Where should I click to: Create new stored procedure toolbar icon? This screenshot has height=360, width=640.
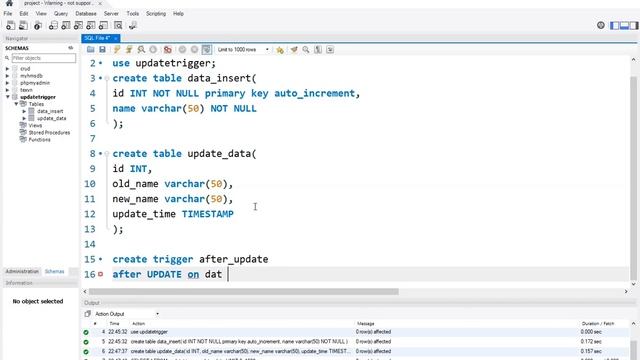91,26
